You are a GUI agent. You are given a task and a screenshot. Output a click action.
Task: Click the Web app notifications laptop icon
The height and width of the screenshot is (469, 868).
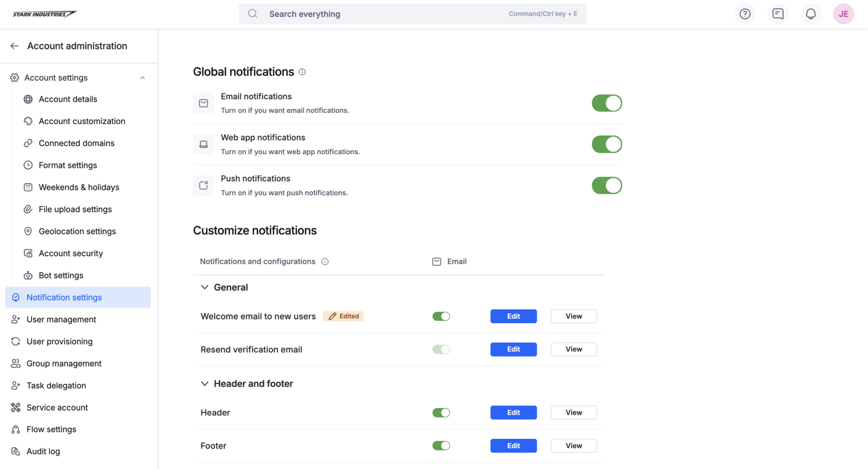203,145
